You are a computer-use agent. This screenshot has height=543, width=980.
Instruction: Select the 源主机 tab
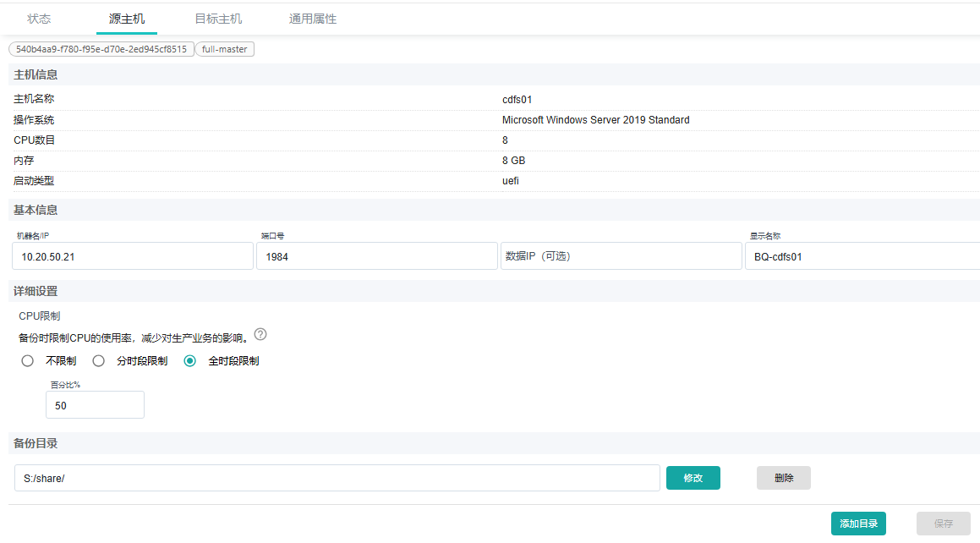pos(127,19)
